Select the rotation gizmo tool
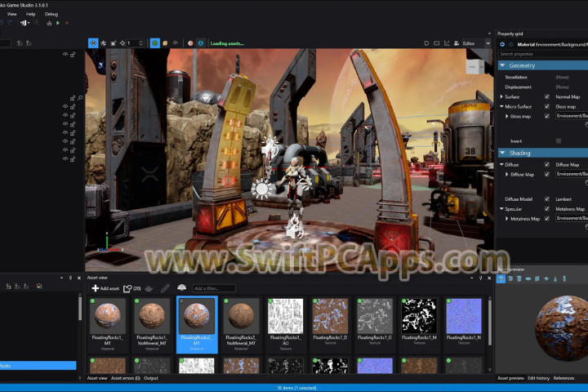Image resolution: width=588 pixels, height=392 pixels. (104, 43)
